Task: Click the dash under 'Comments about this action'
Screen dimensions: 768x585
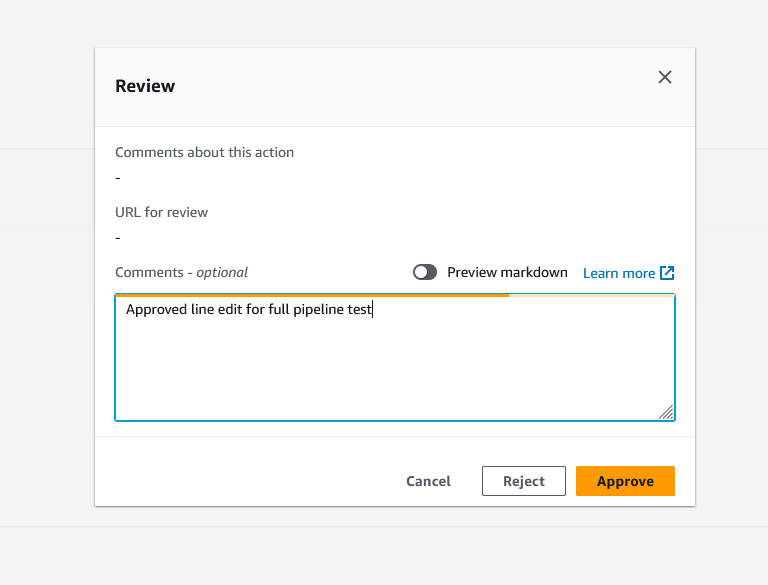Action: (118, 178)
